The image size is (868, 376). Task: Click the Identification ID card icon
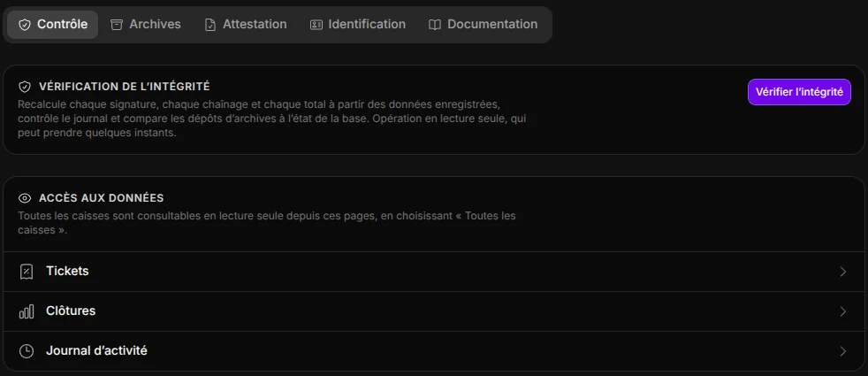click(x=316, y=25)
